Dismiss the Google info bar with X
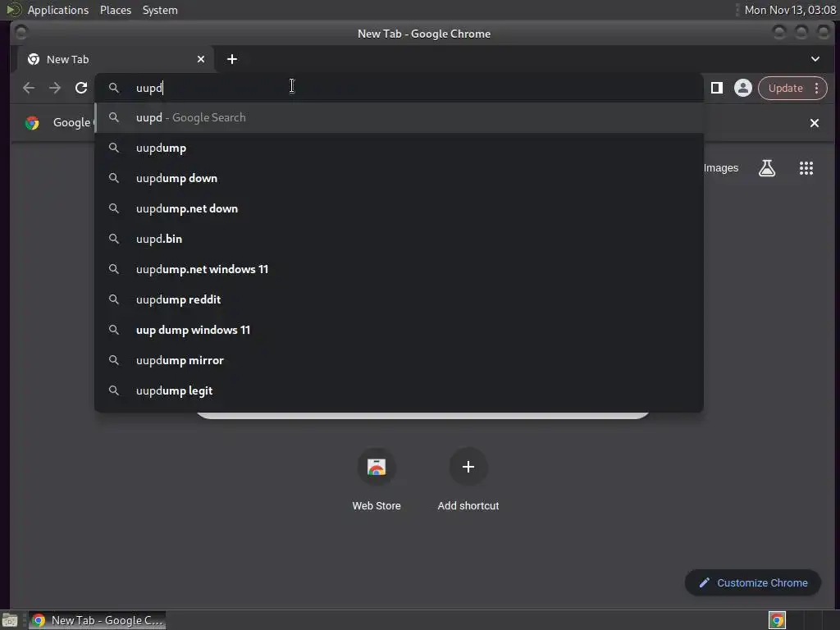This screenshot has width=840, height=630. point(815,123)
